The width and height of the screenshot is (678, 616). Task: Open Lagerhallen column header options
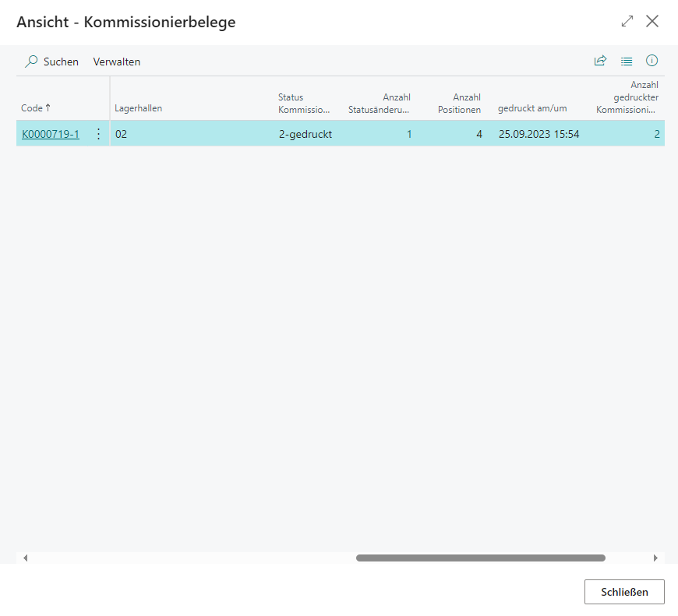pyautogui.click(x=139, y=108)
